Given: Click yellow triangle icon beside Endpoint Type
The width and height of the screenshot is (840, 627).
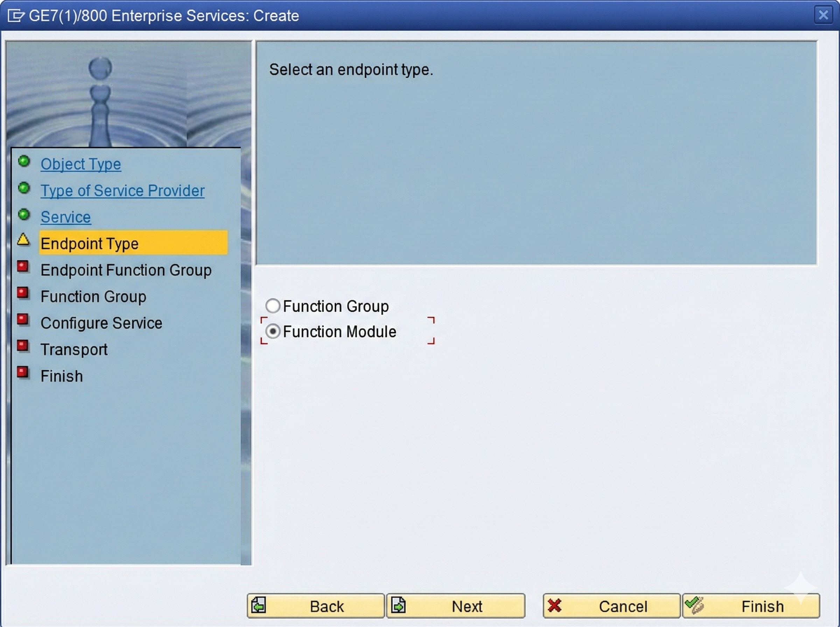Looking at the screenshot, I should point(23,240).
